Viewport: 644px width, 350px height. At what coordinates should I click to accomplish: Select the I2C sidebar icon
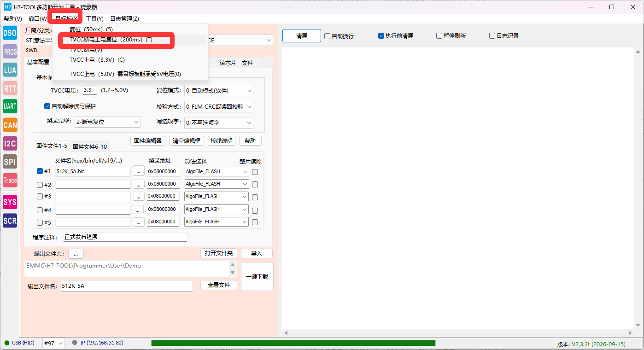10,143
